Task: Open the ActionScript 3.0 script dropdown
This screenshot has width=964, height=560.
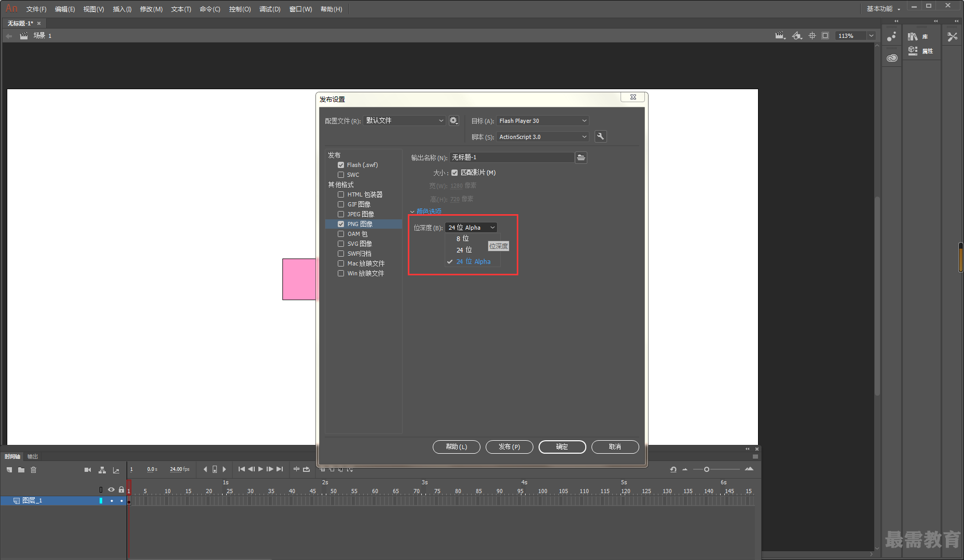Action: (x=543, y=136)
